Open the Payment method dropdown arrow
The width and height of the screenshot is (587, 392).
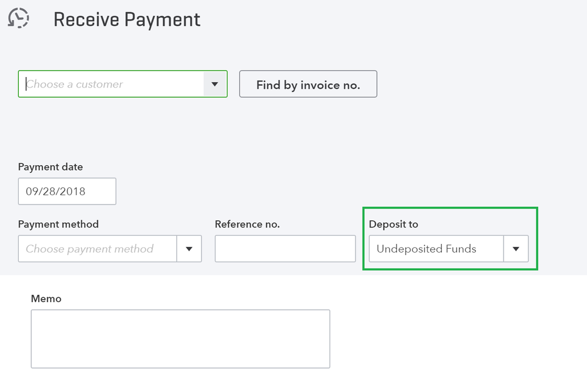tap(189, 249)
